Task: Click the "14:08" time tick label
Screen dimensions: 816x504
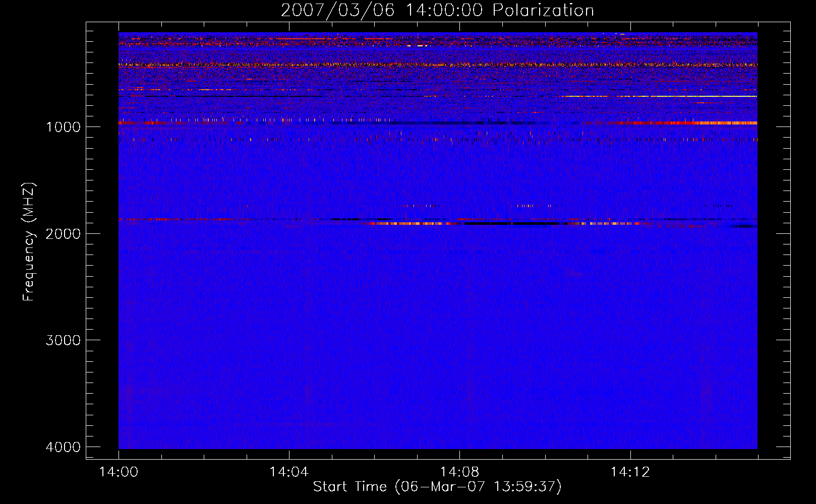Action: pyautogui.click(x=459, y=472)
